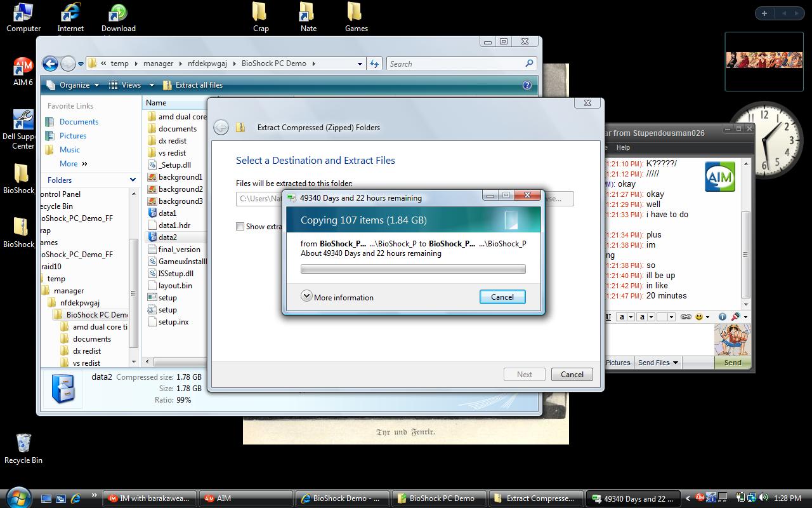Image resolution: width=812 pixels, height=508 pixels.
Task: Switch to BioShock Demo browser taskbar item
Action: click(343, 498)
